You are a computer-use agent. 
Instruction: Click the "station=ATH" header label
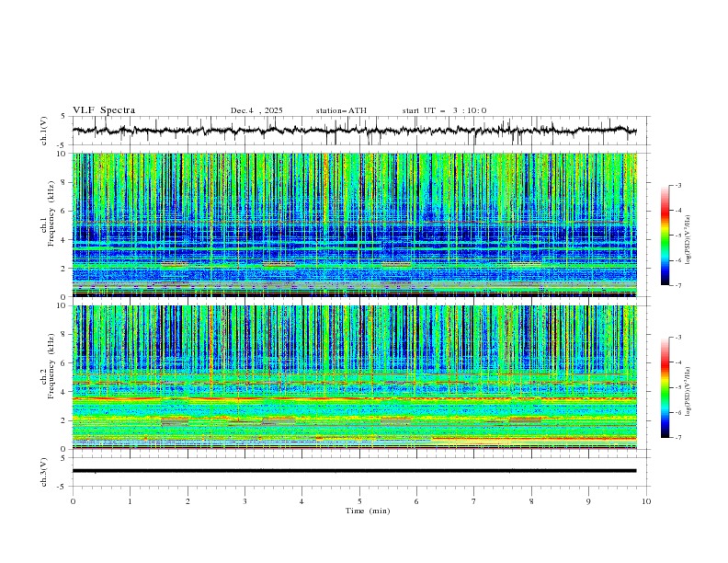(x=341, y=110)
